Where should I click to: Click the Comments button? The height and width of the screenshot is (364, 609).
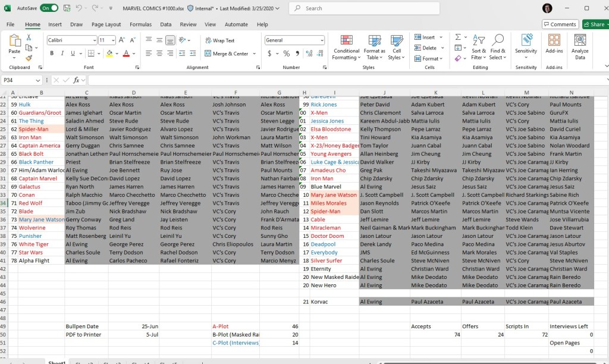pos(560,24)
